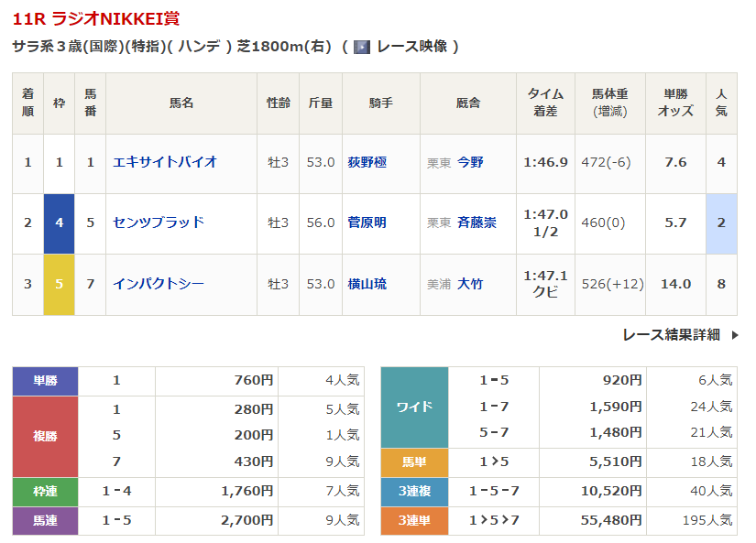Open jockey 荻野極 page
The image size is (756, 543).
367,162
